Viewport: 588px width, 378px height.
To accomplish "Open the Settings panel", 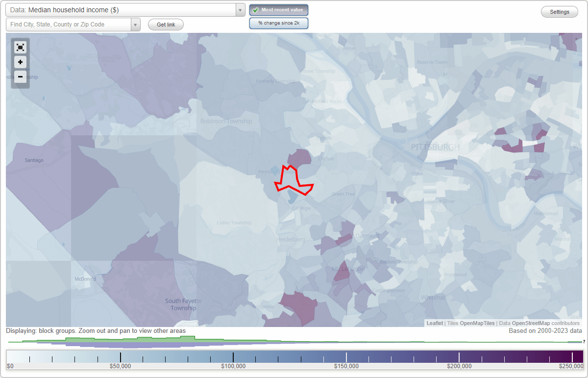I will 559,11.
